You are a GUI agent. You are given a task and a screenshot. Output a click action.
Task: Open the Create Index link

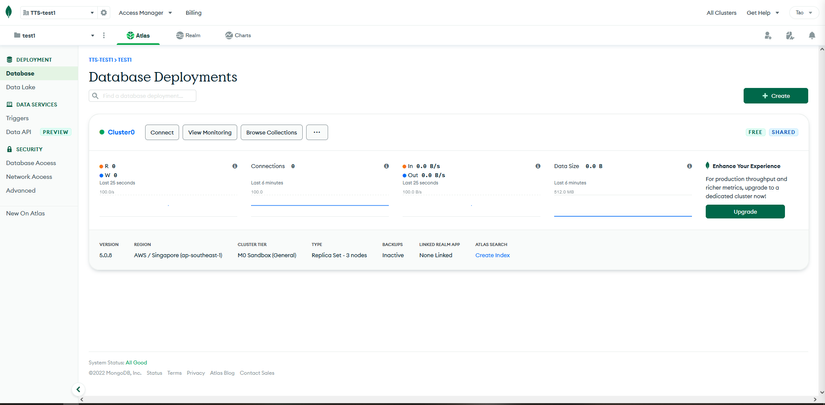coord(492,255)
